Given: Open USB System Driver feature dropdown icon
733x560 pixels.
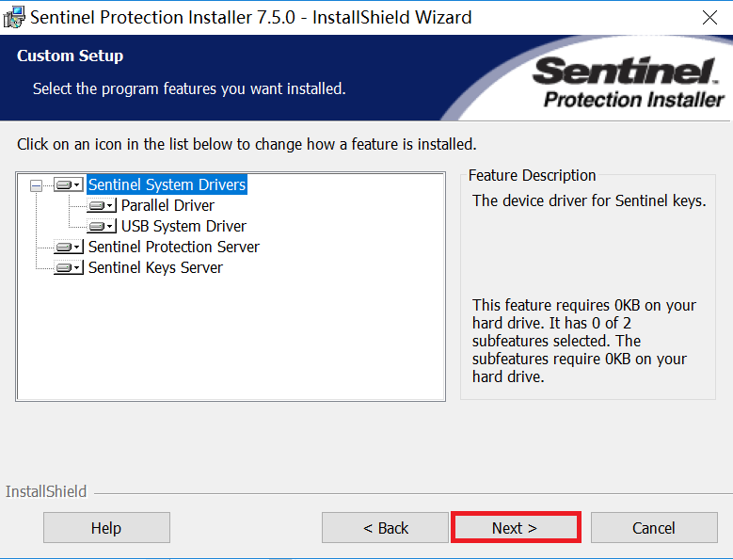Looking at the screenshot, I should coord(102,226).
